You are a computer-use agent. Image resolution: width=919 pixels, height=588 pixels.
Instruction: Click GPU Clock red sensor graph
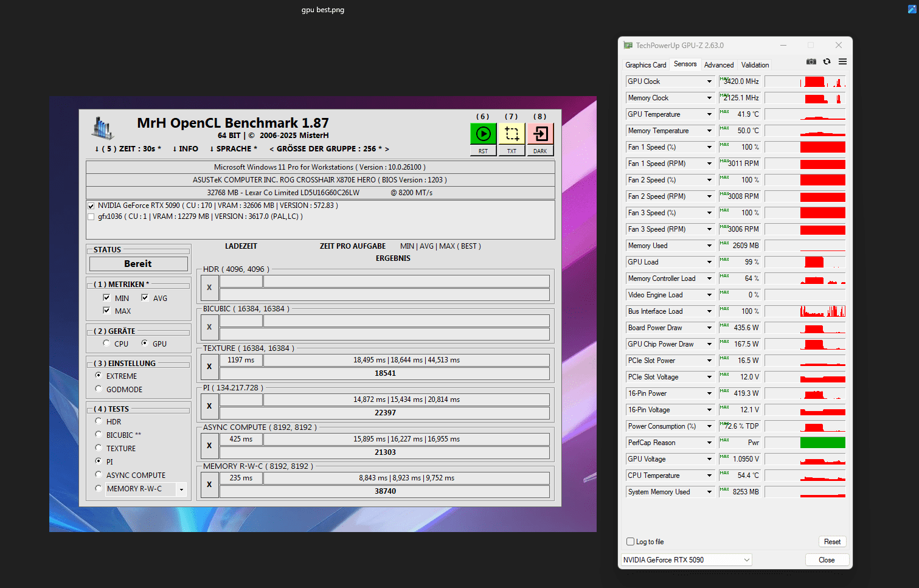click(x=805, y=81)
